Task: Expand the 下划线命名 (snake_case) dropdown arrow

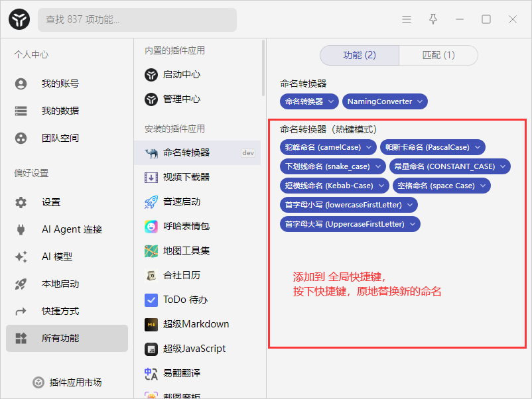Action: 378,166
